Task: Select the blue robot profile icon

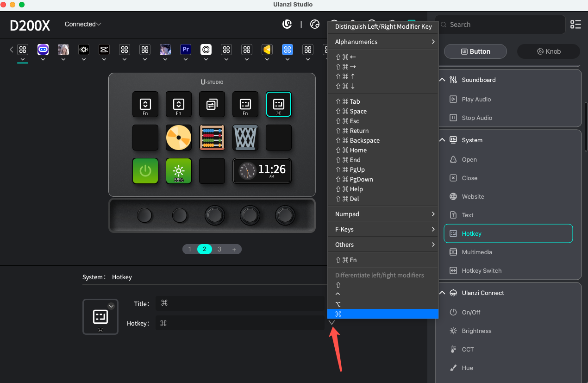Action: click(x=43, y=50)
